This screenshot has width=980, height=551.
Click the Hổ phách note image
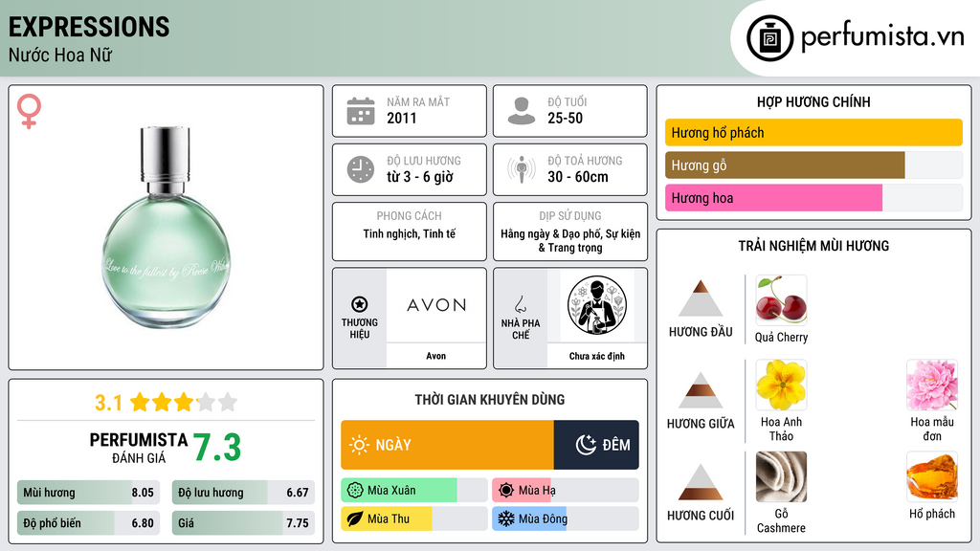932,477
